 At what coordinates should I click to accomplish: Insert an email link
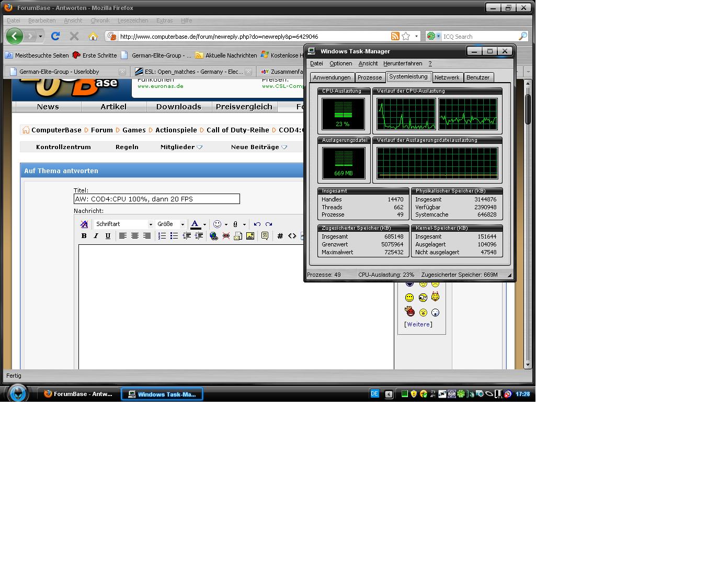pyautogui.click(x=238, y=236)
